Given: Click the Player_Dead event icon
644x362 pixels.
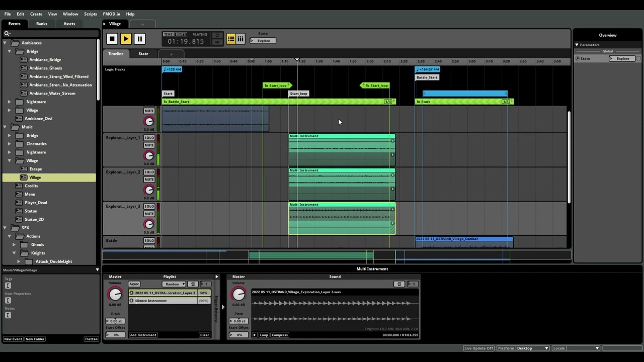Looking at the screenshot, I should (19, 203).
